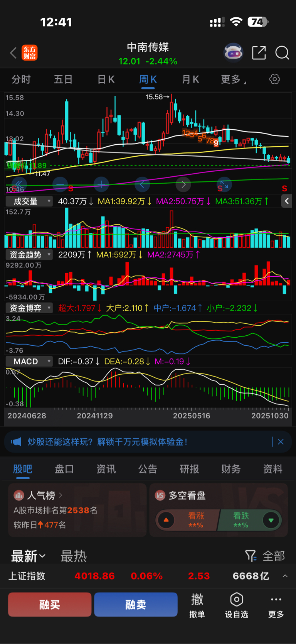Open the 资金趋势 indicator dropdown
Image resolution: width=296 pixels, height=644 pixels.
tap(29, 255)
